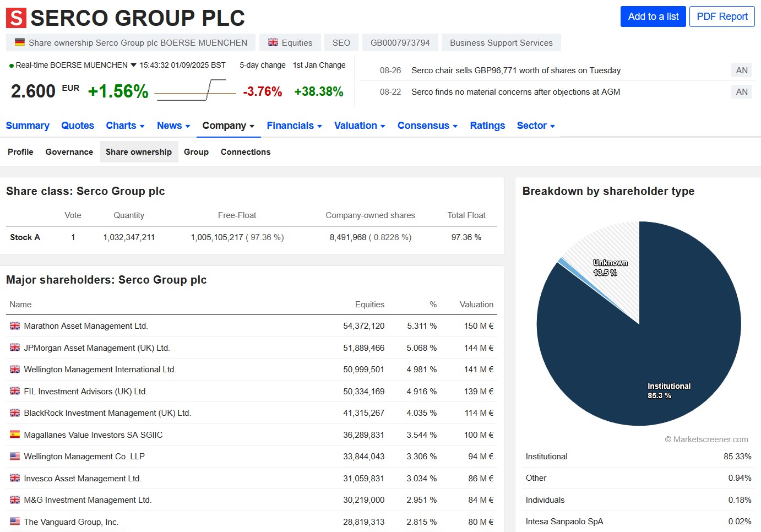Open the Governance sub-tab
Viewport: 761px width, 532px height.
pos(69,152)
